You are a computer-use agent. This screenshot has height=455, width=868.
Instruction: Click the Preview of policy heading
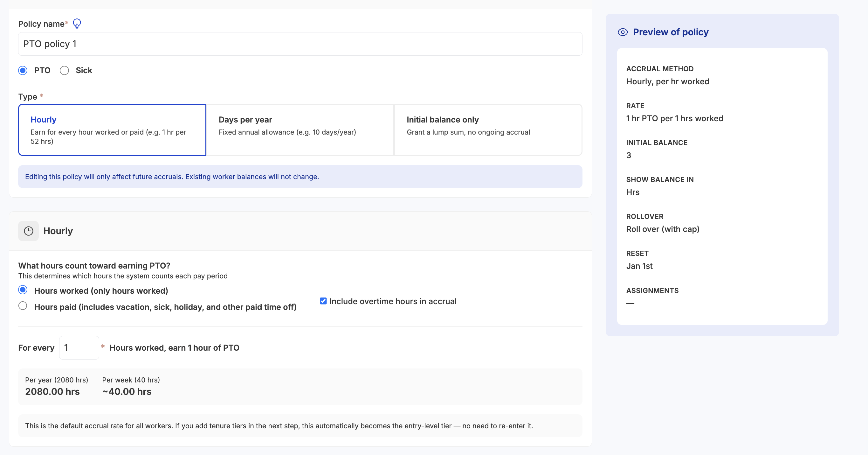tap(671, 32)
